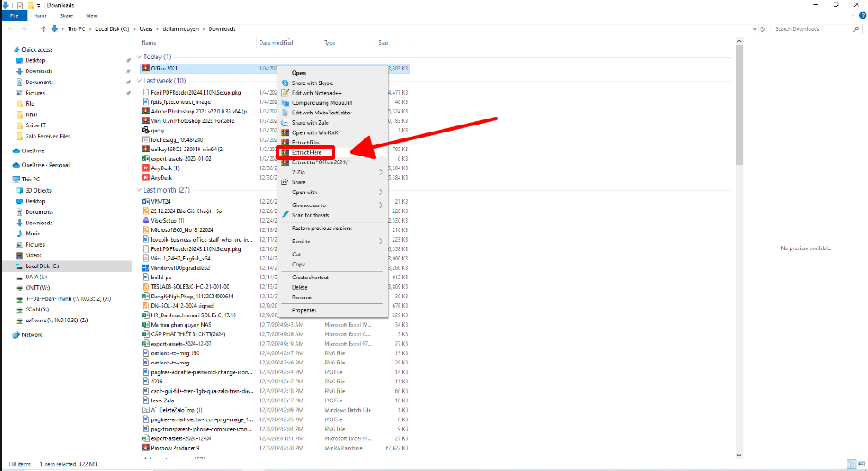Screen dimensions: 868x471
Task: Open the View ribbon tab
Action: click(92, 15)
